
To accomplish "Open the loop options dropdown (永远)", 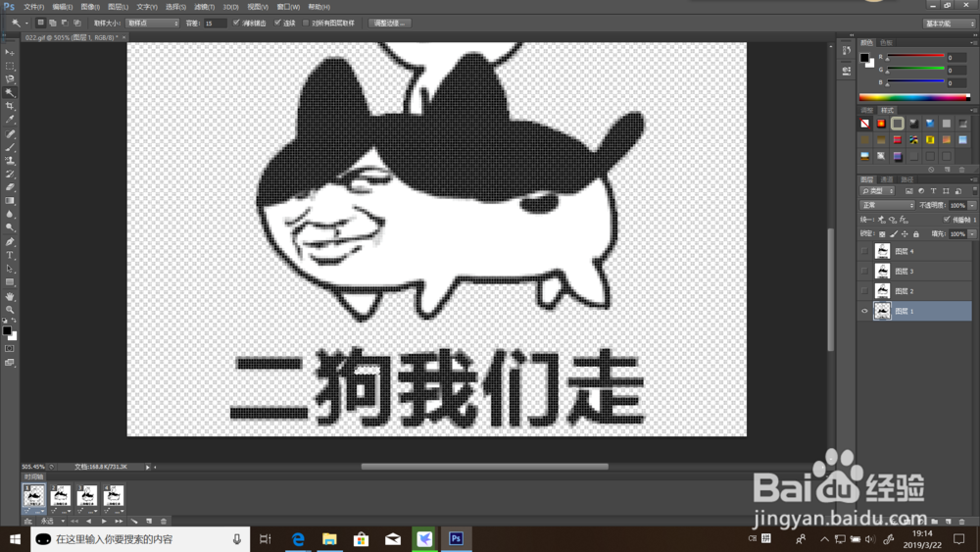I will 51,521.
